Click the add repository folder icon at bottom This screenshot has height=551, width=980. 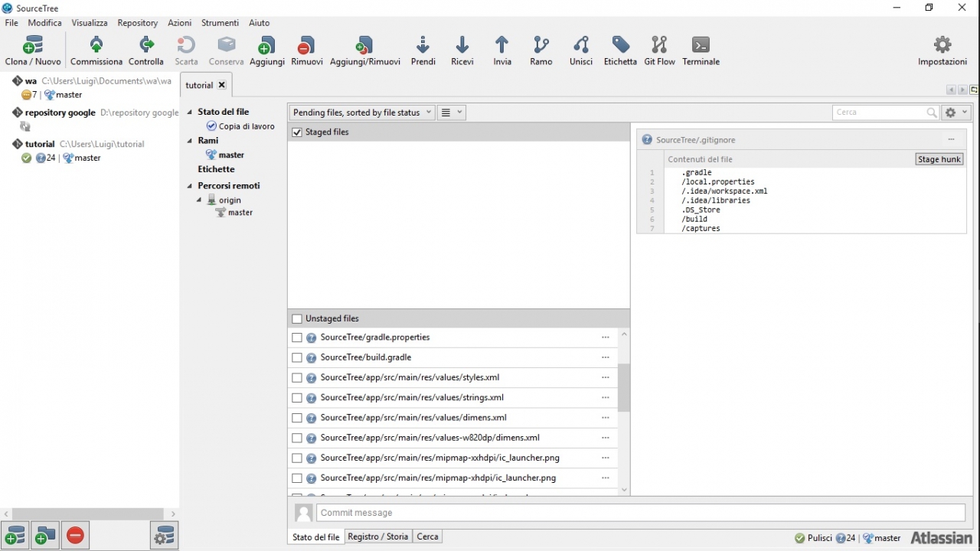45,536
